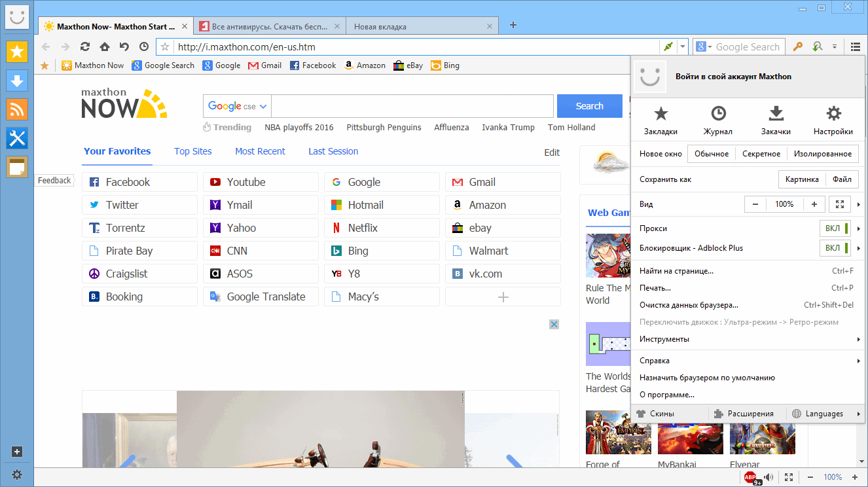
Task: Expand the address bar dropdown arrow
Action: [683, 46]
